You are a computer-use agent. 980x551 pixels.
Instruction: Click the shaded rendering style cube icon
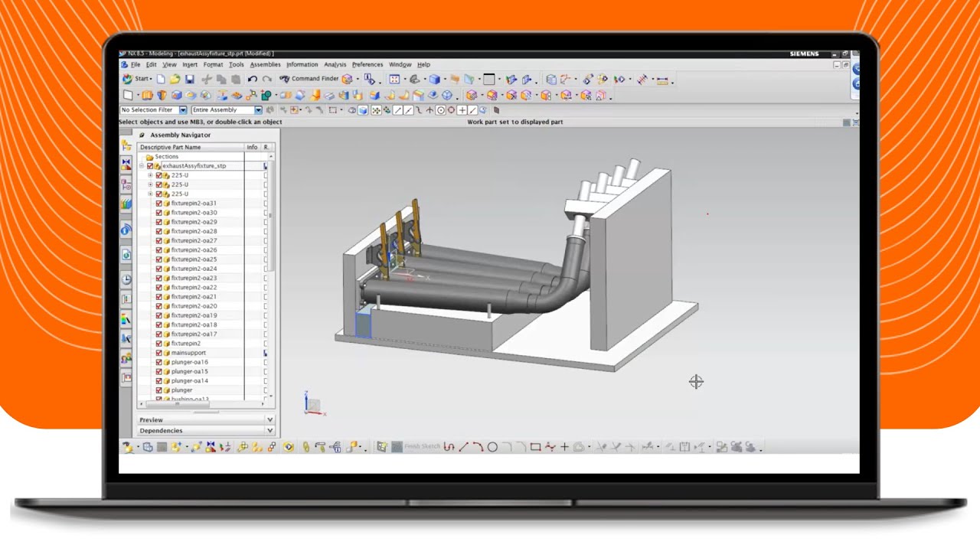435,79
